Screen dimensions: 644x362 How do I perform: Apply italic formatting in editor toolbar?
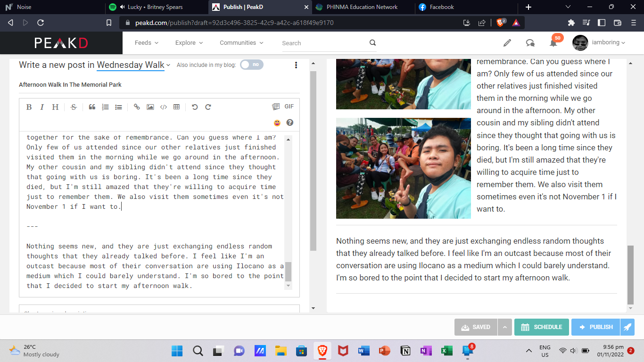(42, 107)
